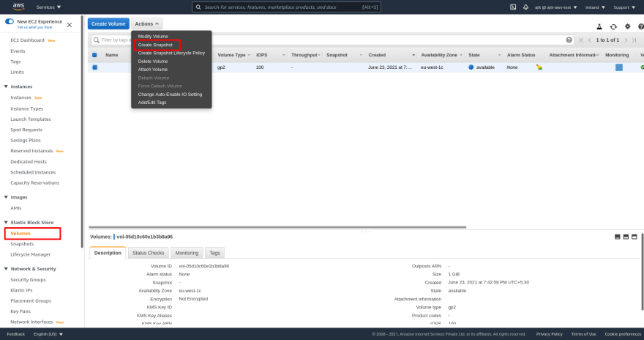Image resolution: width=644 pixels, height=340 pixels.
Task: Select the split-view details pane icon
Action: click(626, 237)
